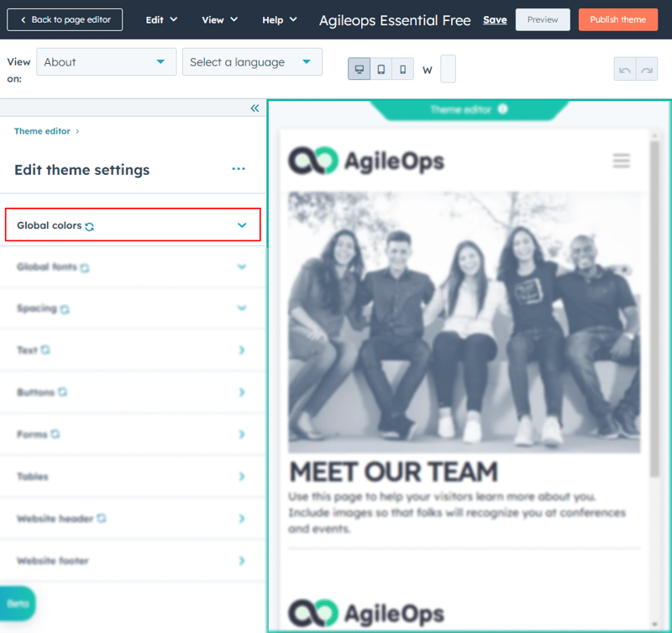Open the Help menu

click(279, 19)
